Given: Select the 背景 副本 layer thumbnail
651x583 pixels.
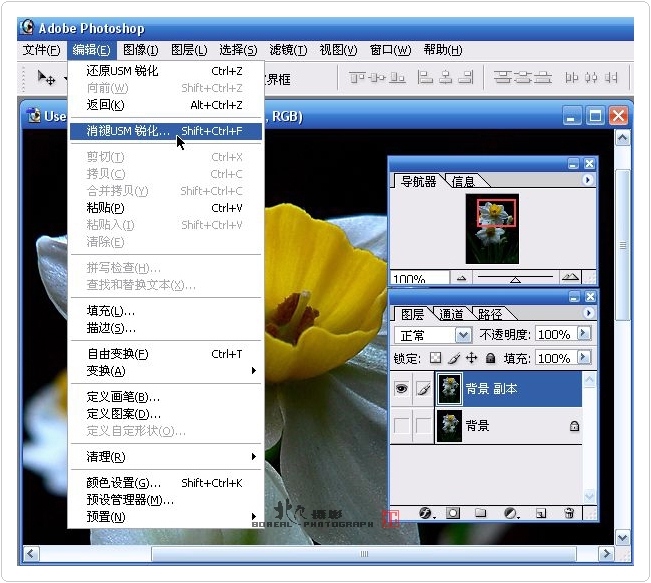Looking at the screenshot, I should pyautogui.click(x=449, y=389).
